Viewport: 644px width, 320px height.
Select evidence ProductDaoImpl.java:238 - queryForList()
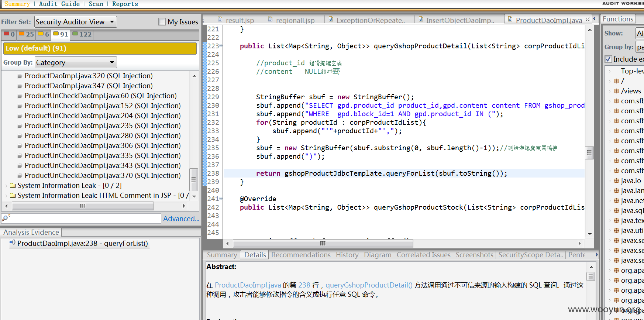pos(79,243)
